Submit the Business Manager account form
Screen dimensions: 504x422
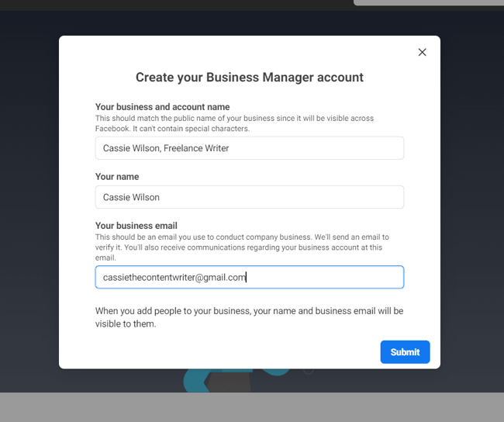[405, 351]
